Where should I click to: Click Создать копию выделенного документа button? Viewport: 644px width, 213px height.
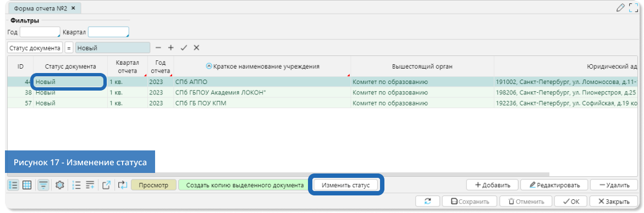(x=244, y=185)
